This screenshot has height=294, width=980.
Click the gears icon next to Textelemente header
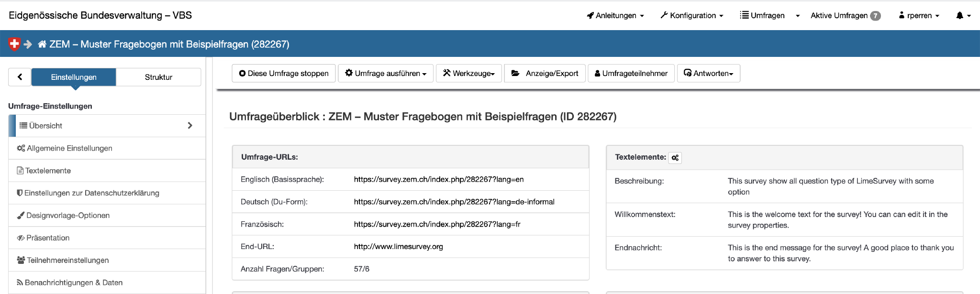(675, 158)
